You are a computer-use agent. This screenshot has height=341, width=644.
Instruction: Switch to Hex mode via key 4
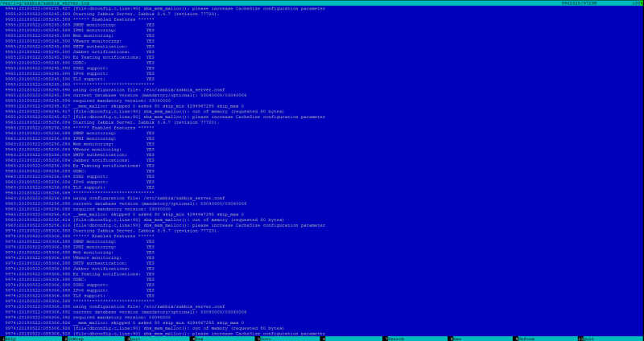pos(198,339)
